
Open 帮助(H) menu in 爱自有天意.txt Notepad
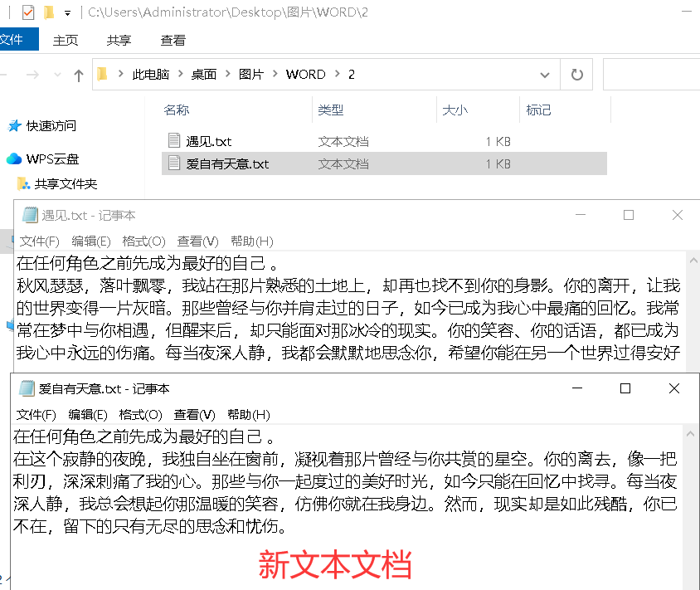coord(249,414)
